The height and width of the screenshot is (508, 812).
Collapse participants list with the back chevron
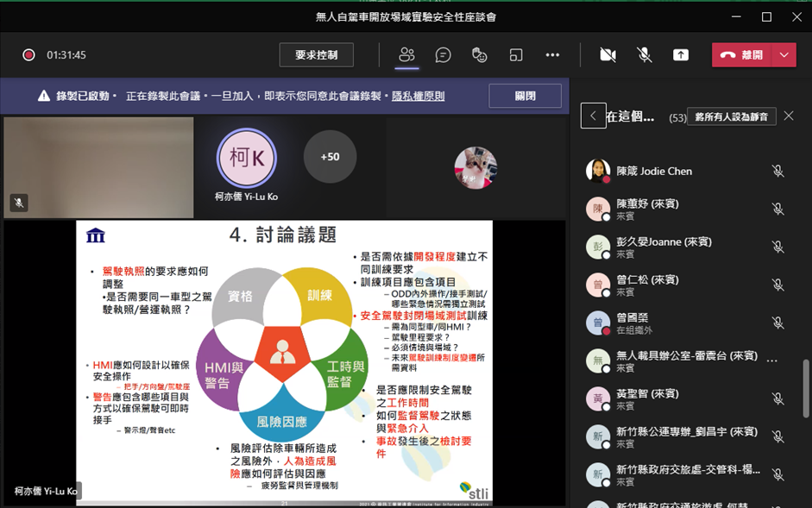tap(593, 116)
